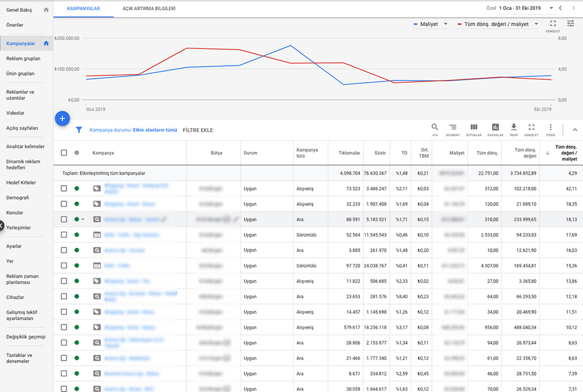Tick the checkbox for the 11.822 clicks row
Image resolution: width=583 pixels, height=392 pixels.
tap(64, 281)
